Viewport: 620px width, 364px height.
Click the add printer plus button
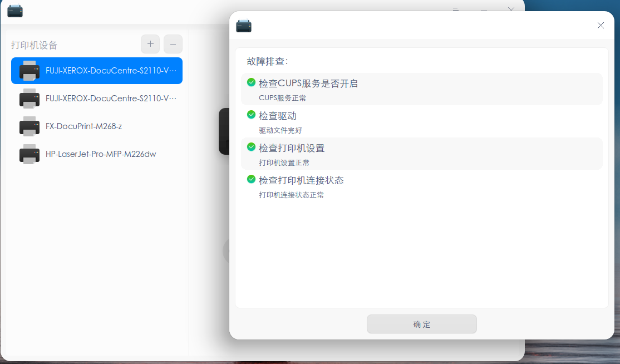pos(150,44)
